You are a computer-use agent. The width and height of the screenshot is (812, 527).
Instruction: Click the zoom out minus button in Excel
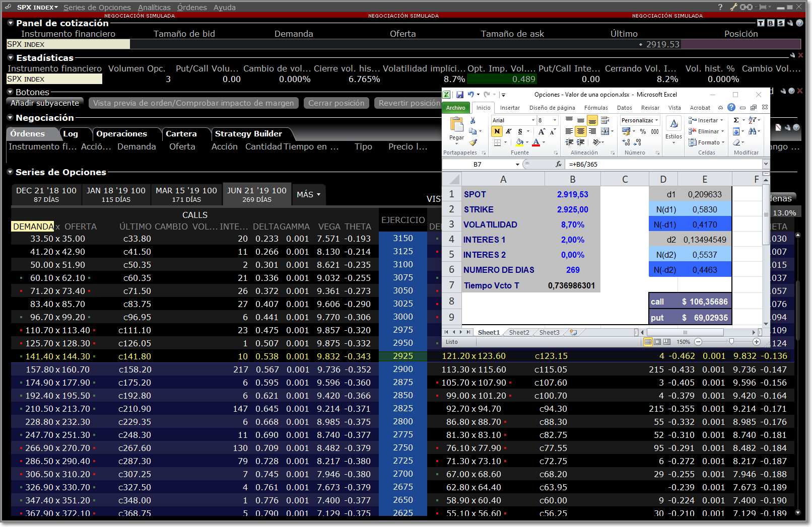tap(698, 342)
